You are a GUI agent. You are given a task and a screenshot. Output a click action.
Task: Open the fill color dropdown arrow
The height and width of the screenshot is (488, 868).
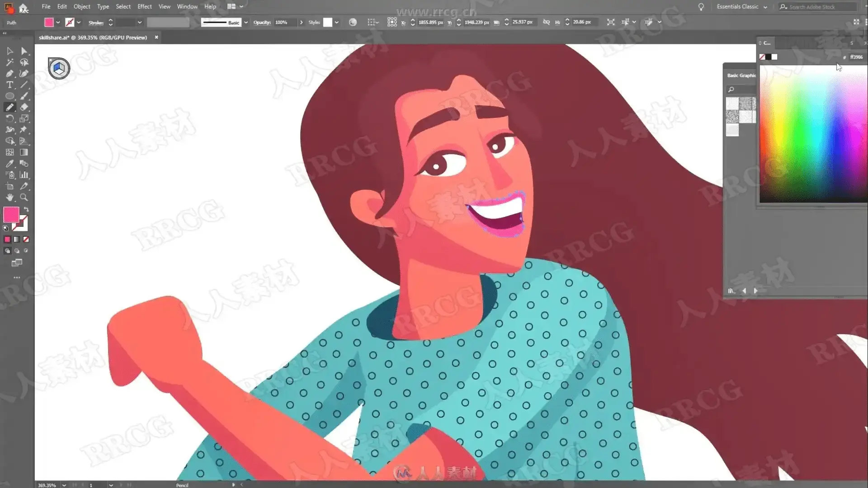[x=58, y=22]
